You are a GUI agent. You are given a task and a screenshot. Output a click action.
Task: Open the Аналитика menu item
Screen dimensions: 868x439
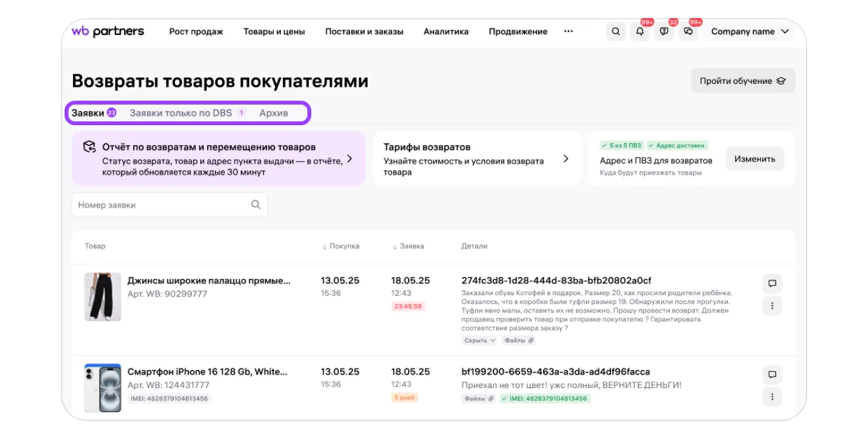click(446, 32)
